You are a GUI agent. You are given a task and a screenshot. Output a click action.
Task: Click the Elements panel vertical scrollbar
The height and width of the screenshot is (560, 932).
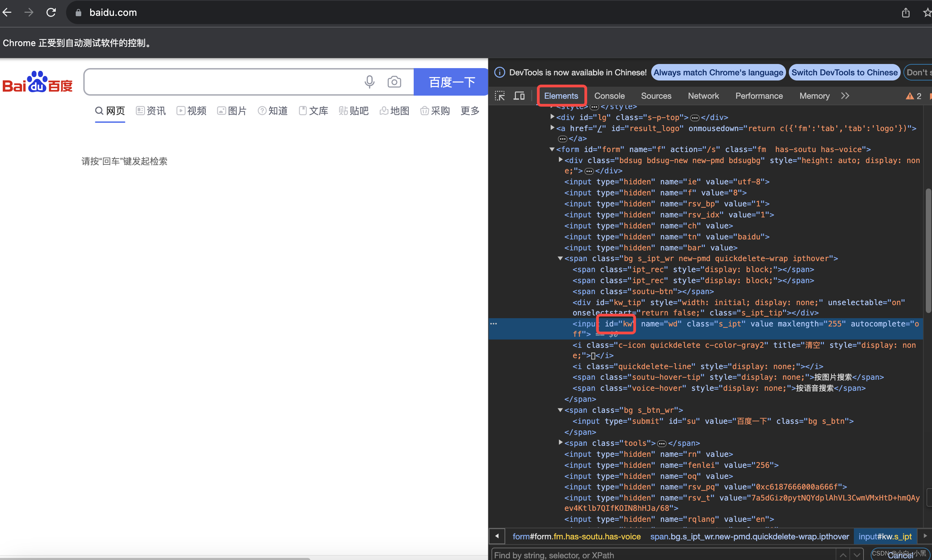(928, 250)
